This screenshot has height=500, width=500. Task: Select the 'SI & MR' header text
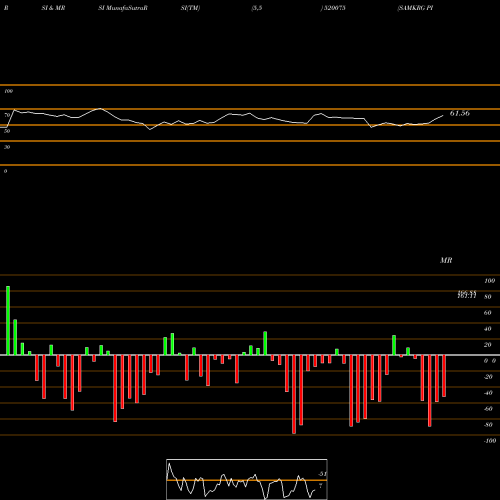point(53,8)
